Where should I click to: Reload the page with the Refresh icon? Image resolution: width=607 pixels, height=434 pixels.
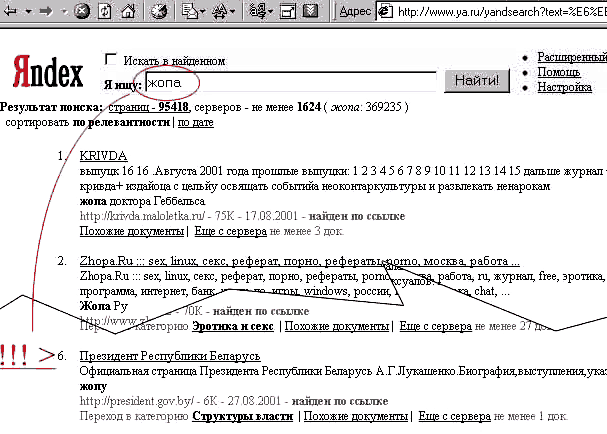[x=104, y=10]
